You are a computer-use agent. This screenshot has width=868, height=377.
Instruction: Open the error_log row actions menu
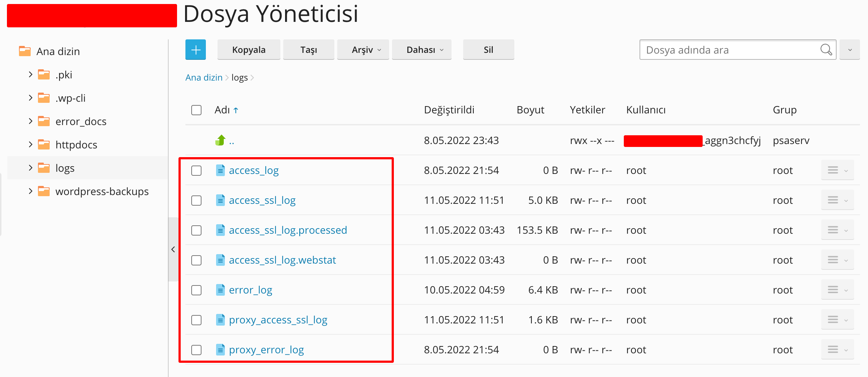[838, 290]
